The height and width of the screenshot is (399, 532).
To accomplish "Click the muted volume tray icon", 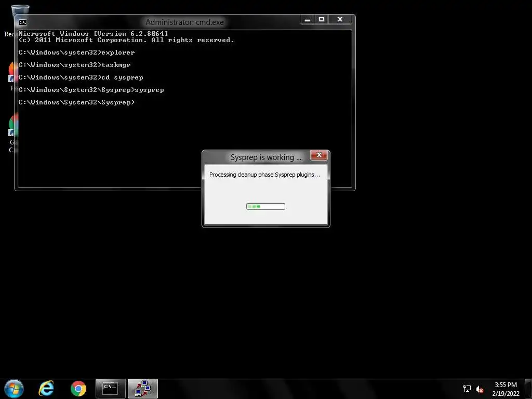I will 480,389.
